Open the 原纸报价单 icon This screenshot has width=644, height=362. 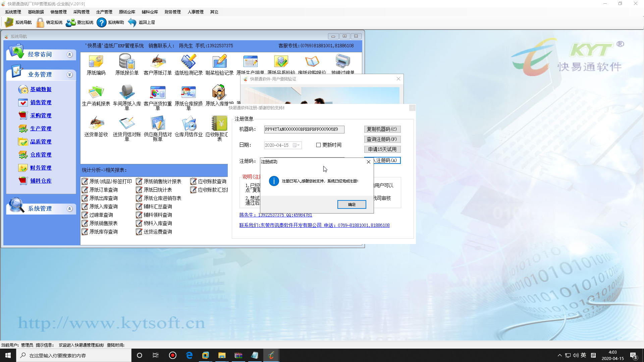127,62
